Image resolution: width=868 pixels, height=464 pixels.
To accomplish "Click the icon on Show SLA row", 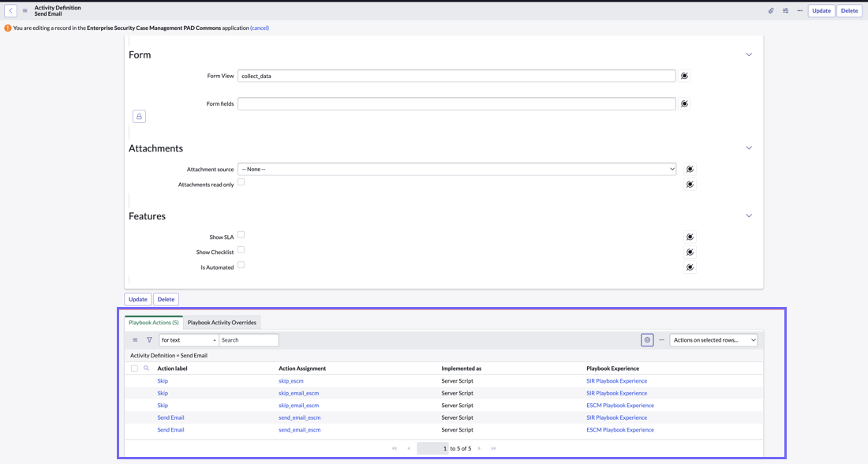I will pyautogui.click(x=690, y=237).
